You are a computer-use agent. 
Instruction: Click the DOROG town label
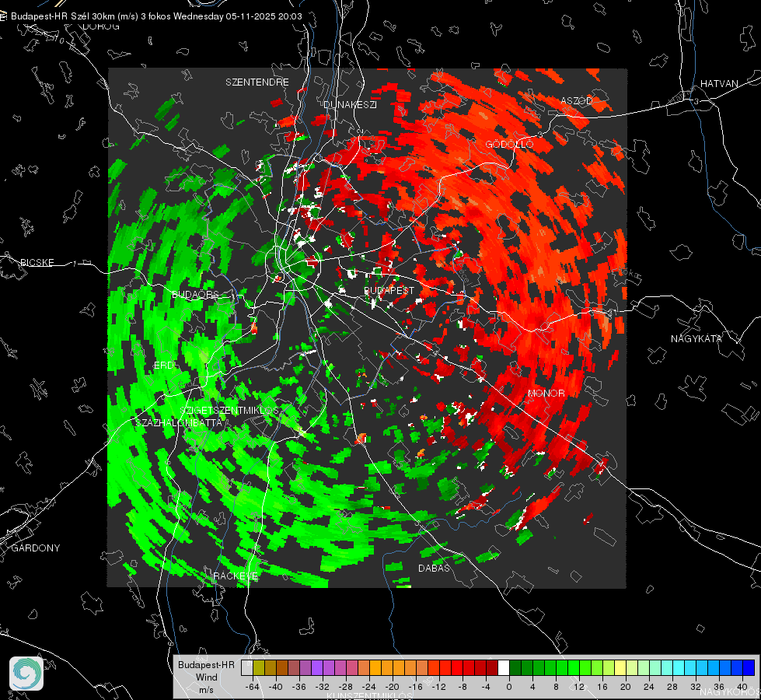point(101,26)
